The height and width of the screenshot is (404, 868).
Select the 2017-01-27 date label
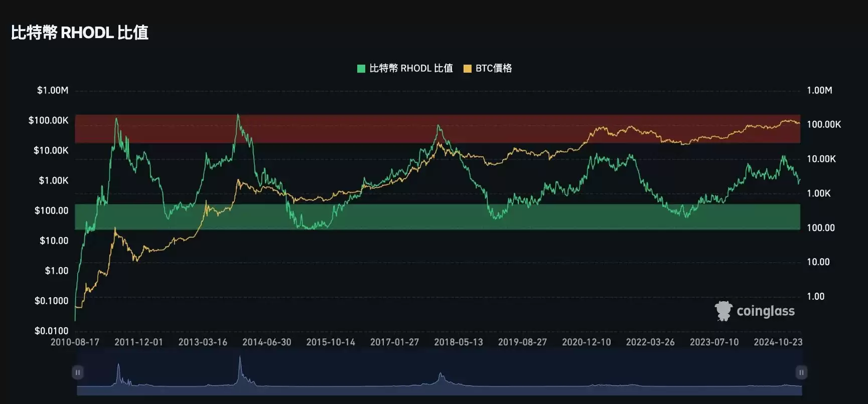click(x=394, y=342)
